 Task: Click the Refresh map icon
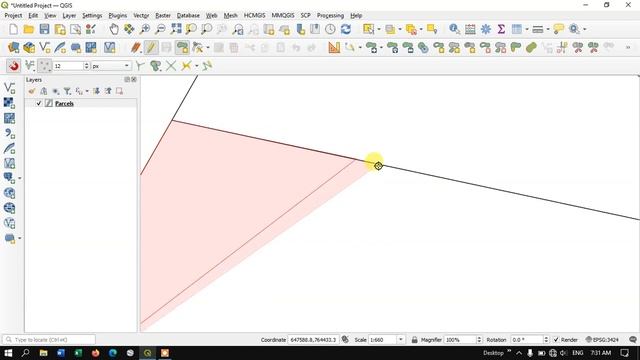coord(346,29)
